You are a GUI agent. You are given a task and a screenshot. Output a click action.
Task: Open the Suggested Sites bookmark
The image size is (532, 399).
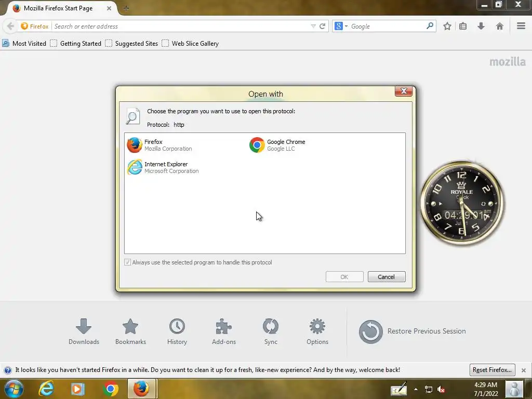(x=131, y=44)
